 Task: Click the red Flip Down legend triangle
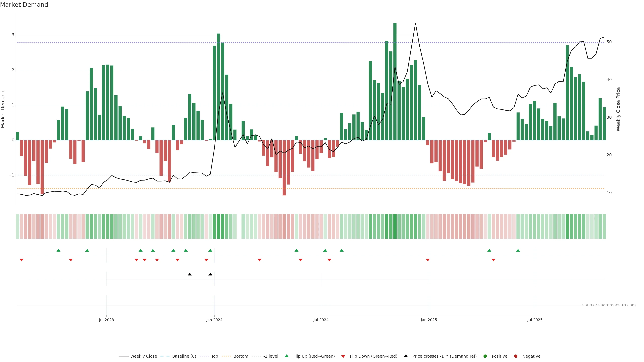[x=343, y=356]
